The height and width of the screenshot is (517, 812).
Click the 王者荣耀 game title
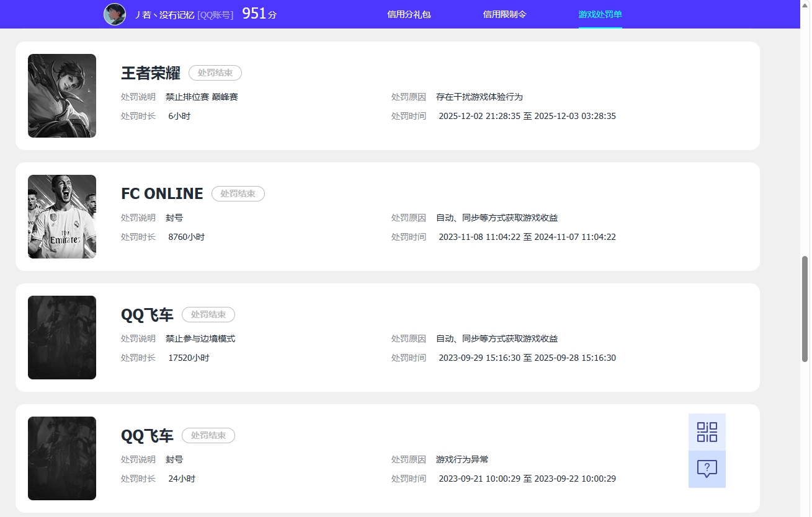point(151,73)
